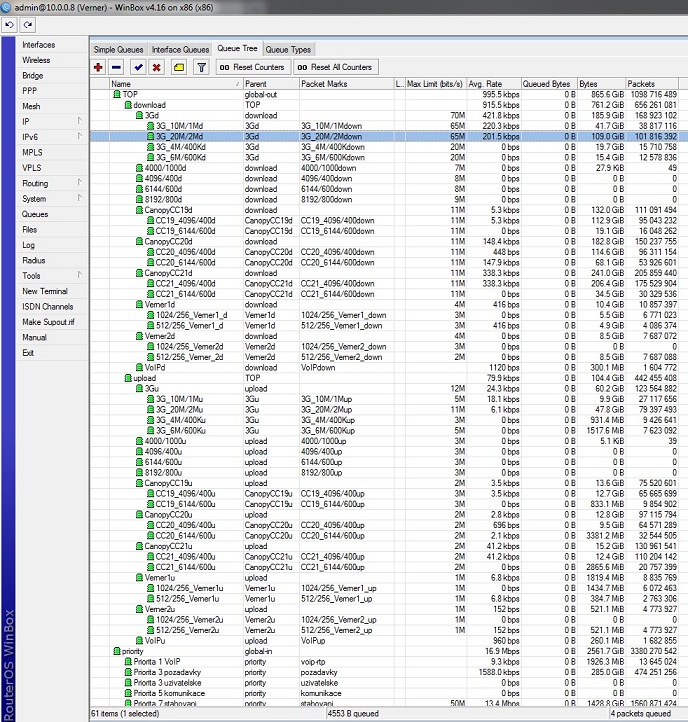This screenshot has height=722, width=688.
Task: Expand the IP submenu arrow
Action: coord(80,121)
